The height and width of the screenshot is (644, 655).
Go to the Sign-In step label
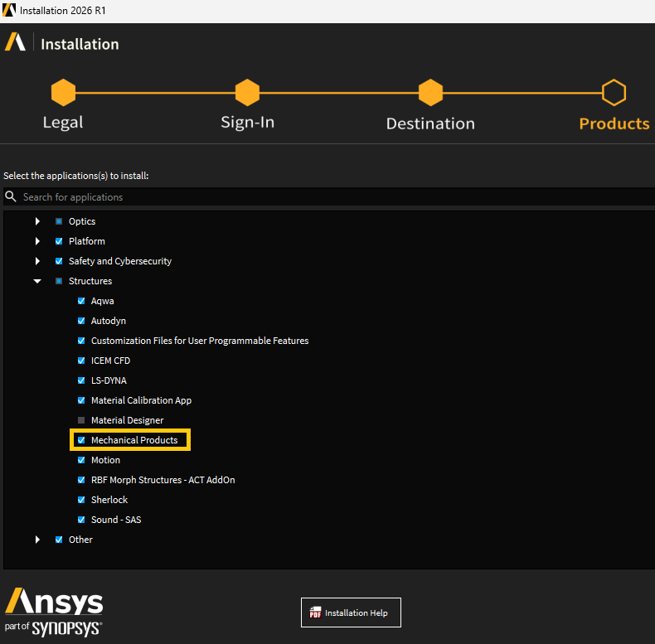248,123
